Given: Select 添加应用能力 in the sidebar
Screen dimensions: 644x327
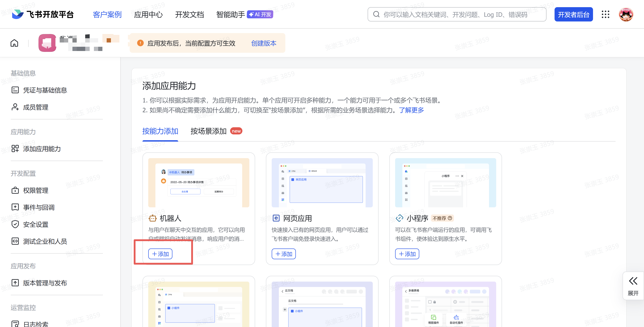Looking at the screenshot, I should [x=42, y=149].
